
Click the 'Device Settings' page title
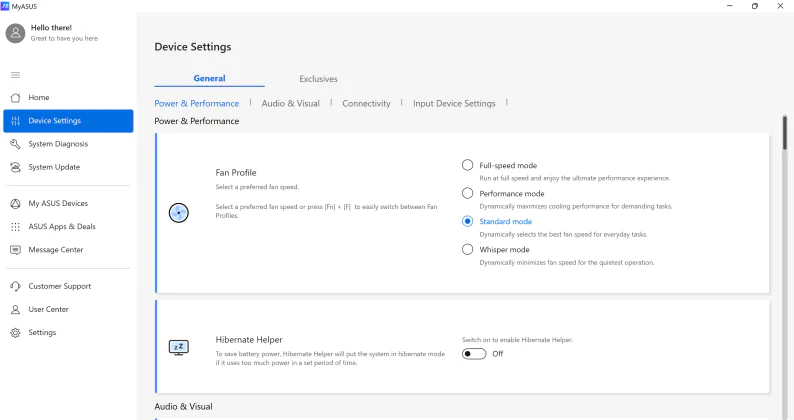(x=193, y=47)
